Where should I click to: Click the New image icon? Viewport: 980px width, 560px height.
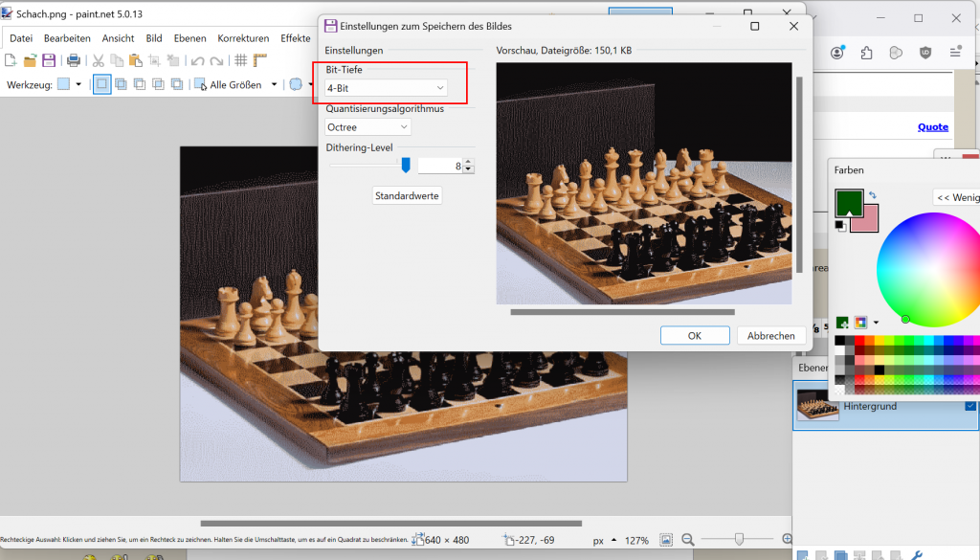(x=11, y=60)
